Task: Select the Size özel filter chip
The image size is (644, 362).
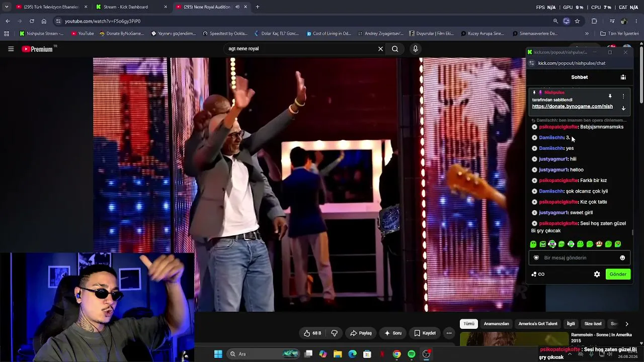Action: pos(593,324)
